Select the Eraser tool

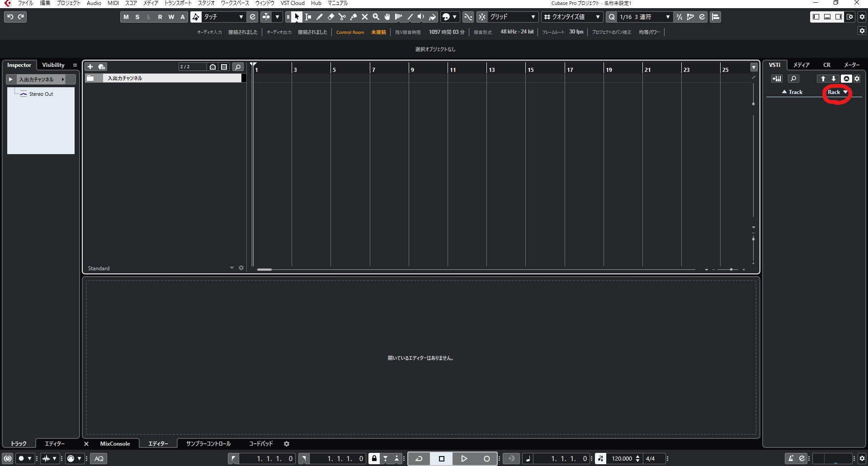[x=330, y=17]
